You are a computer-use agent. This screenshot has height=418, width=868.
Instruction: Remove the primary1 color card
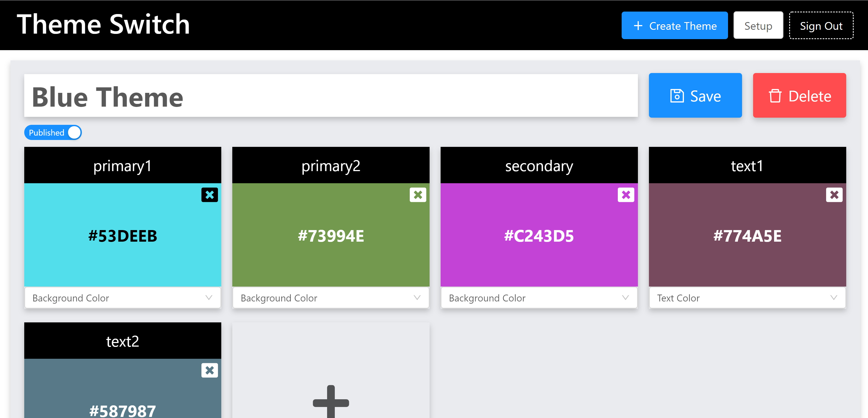[x=209, y=195]
